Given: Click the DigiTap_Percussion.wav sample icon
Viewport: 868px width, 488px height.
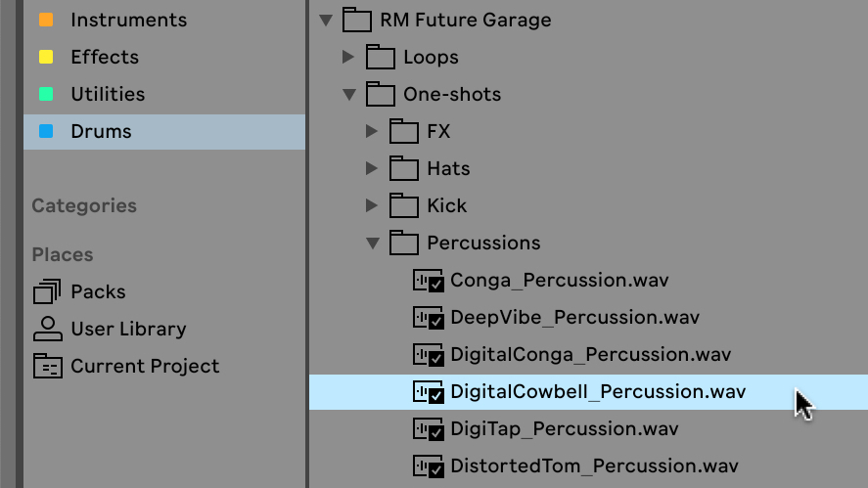Looking at the screenshot, I should [x=428, y=428].
